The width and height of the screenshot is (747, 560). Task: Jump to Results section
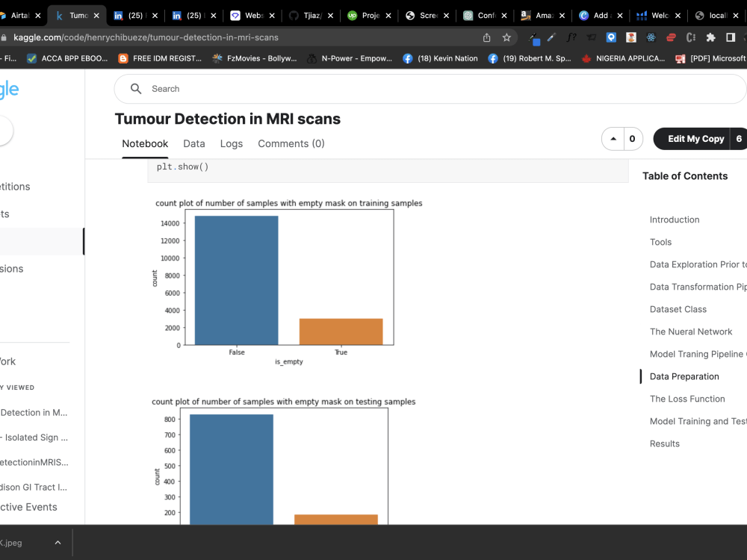tap(665, 444)
